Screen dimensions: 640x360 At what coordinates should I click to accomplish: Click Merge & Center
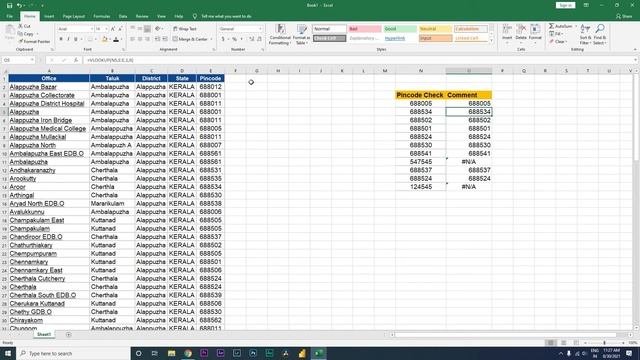tap(190, 39)
